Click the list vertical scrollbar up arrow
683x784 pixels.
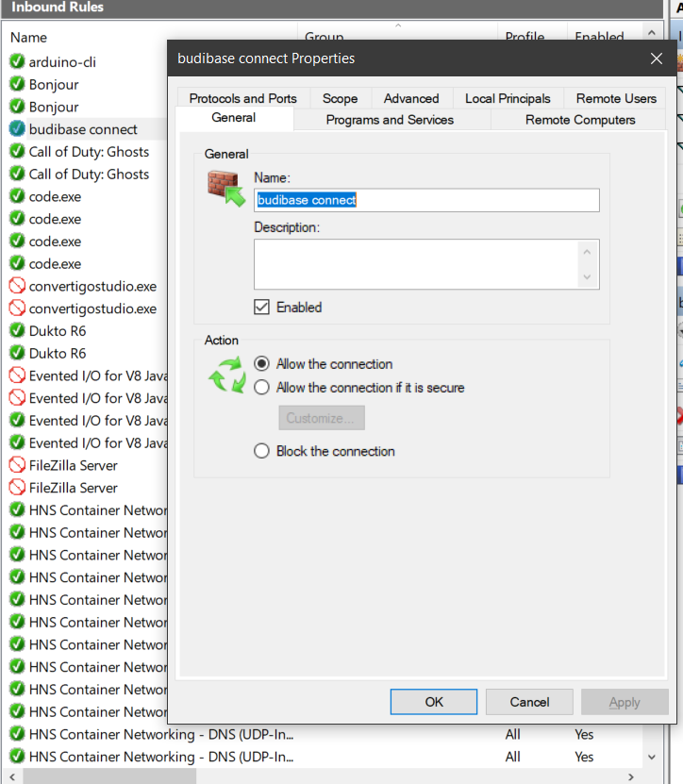click(652, 32)
